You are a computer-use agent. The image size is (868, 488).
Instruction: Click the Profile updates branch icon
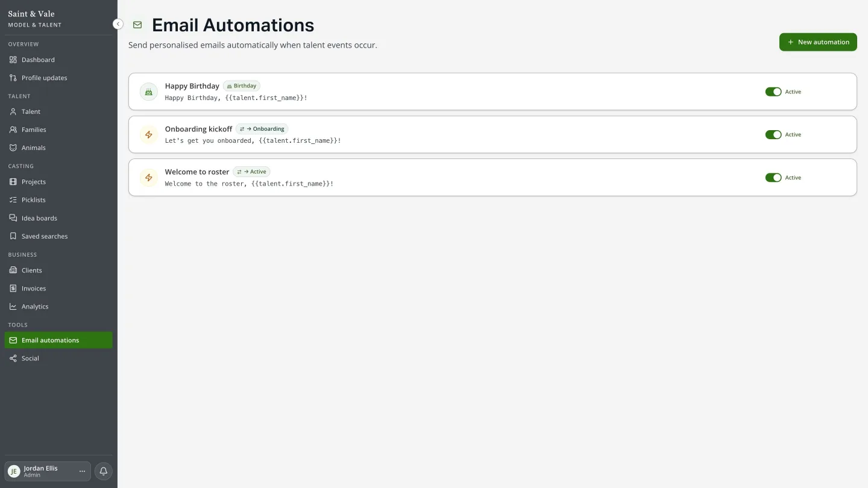[x=13, y=78]
